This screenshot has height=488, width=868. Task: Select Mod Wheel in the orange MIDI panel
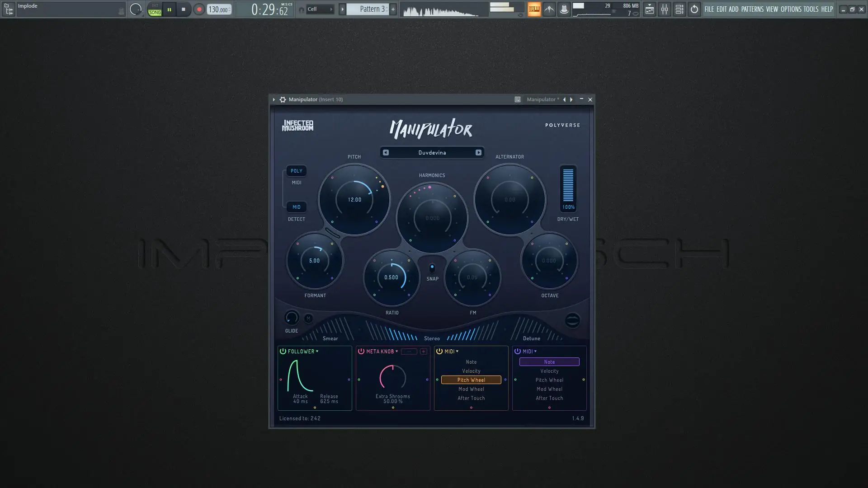471,389
